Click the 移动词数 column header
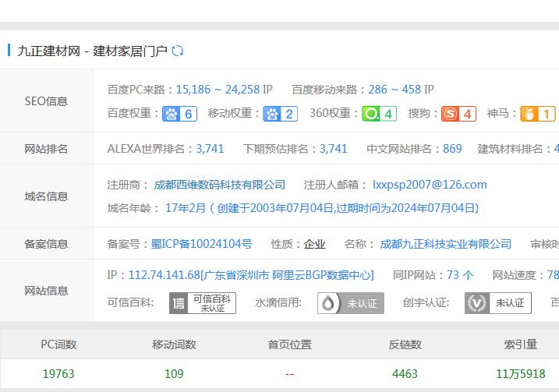This screenshot has height=392, width=559. pos(174,344)
